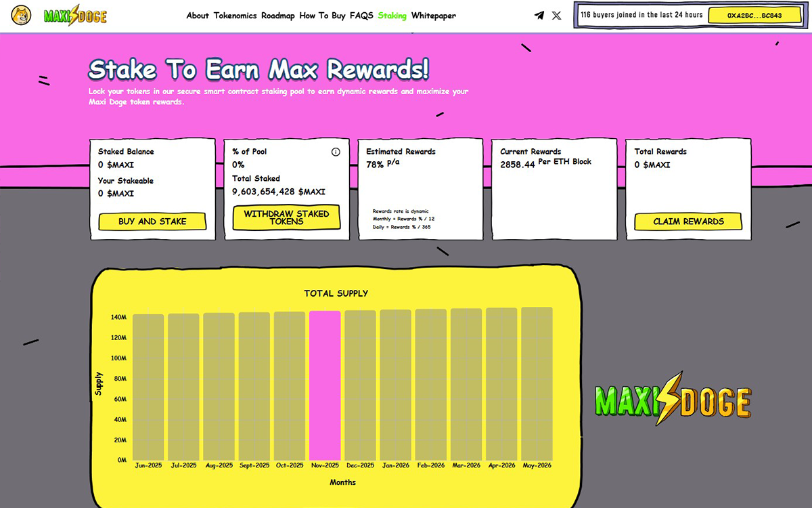Click the pink Nov-2025 supply bar
This screenshot has width=812, height=508.
pos(325,386)
